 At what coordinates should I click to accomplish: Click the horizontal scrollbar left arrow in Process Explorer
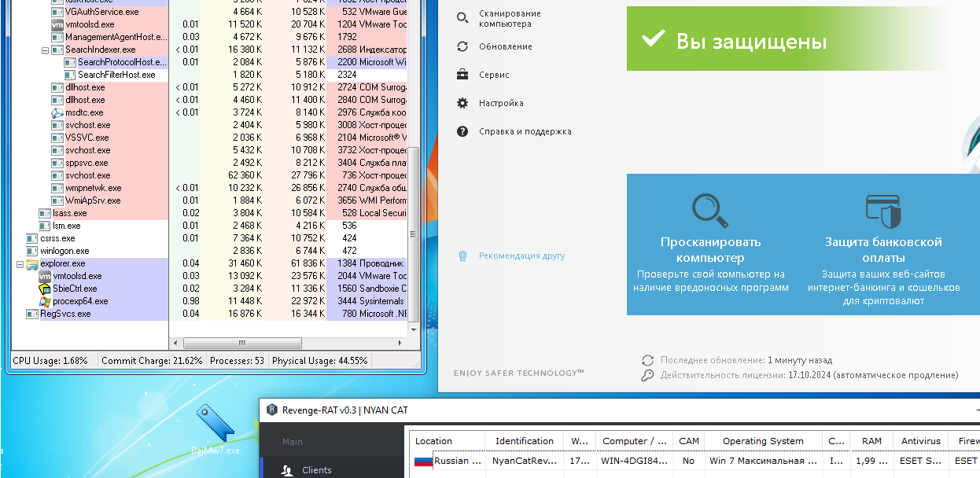(x=177, y=344)
